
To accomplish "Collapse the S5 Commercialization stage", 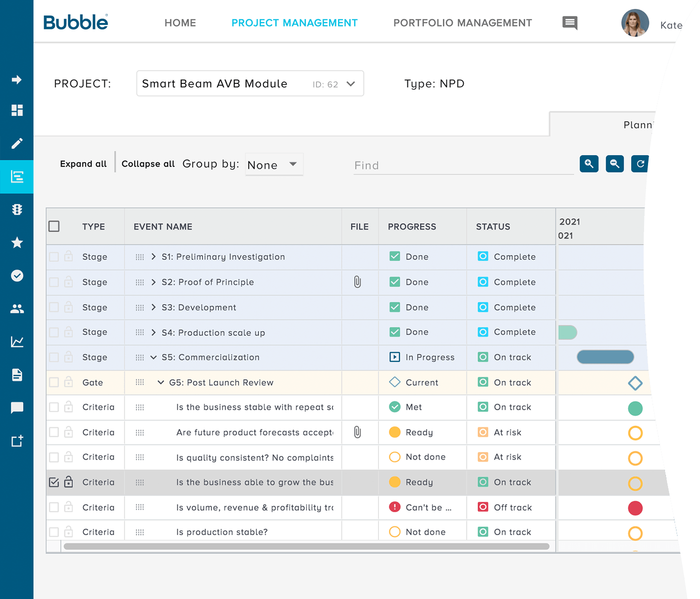I will click(x=153, y=357).
